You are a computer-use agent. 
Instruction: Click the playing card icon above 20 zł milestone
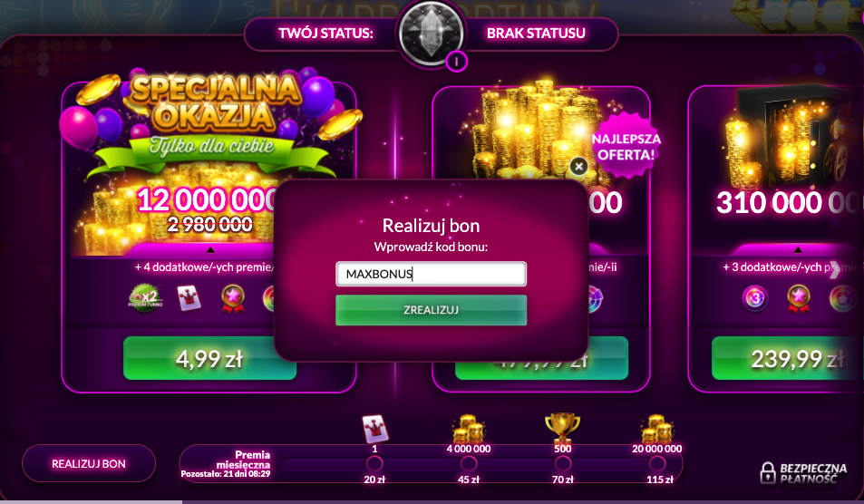tap(375, 429)
